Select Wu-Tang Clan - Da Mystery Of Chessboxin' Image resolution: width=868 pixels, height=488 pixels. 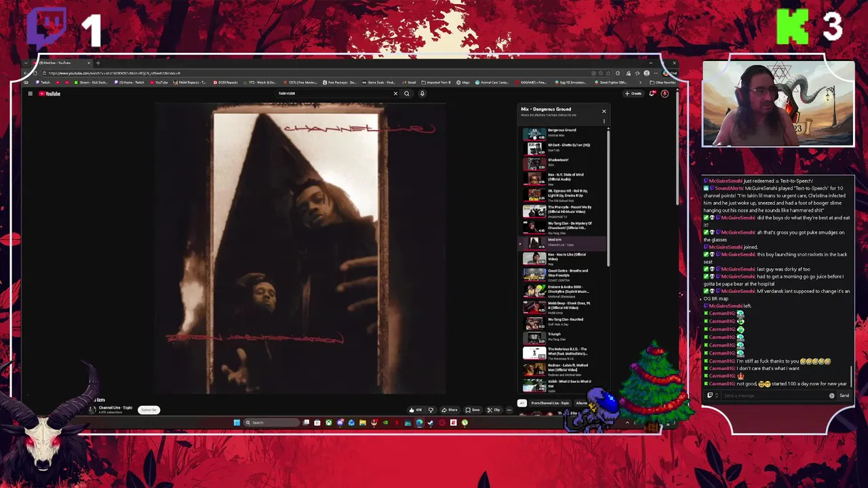click(564, 228)
